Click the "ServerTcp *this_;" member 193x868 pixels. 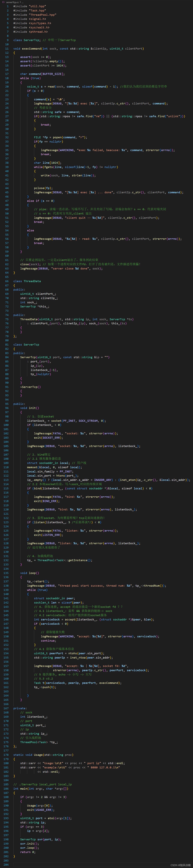(35, 307)
